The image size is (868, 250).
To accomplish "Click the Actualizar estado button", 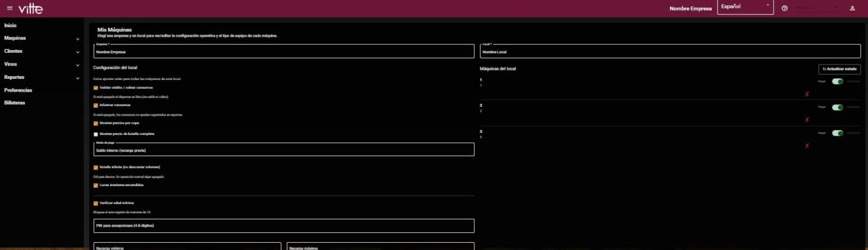I will pyautogui.click(x=840, y=69).
